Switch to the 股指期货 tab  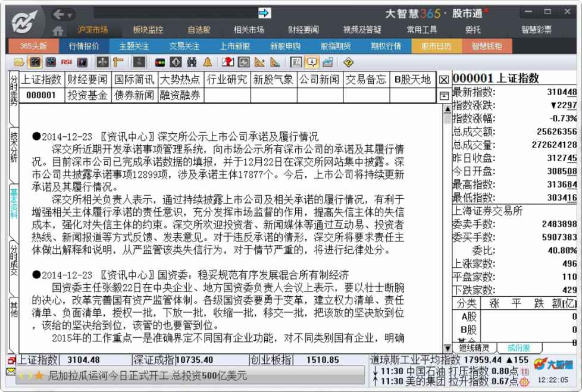[336, 46]
